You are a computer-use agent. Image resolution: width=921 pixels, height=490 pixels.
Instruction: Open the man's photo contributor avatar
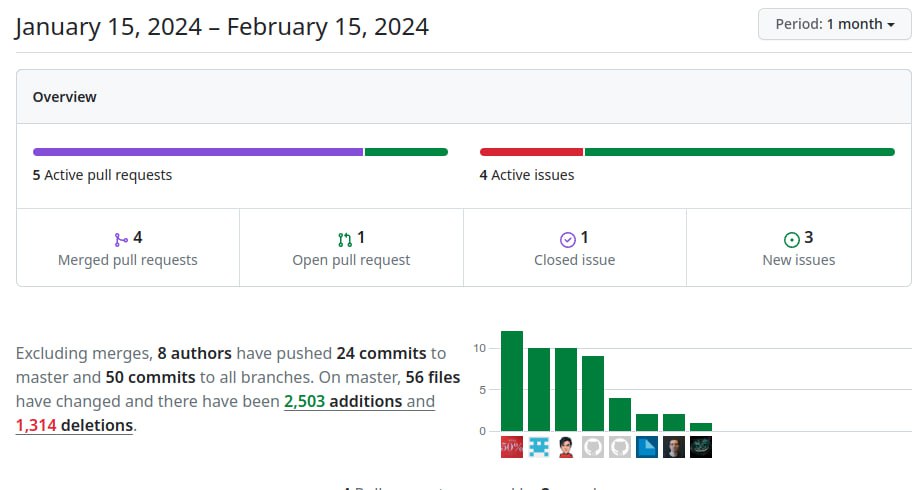(x=674, y=447)
